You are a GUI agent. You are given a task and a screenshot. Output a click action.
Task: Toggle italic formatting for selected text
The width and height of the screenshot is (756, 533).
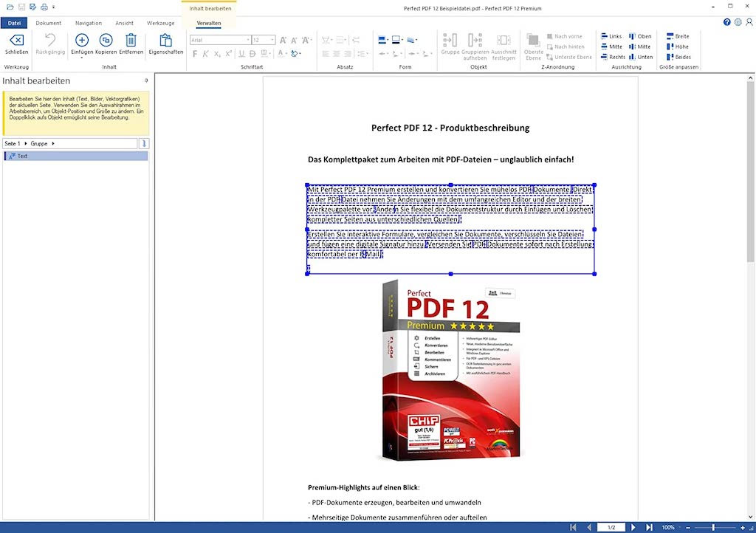point(206,53)
